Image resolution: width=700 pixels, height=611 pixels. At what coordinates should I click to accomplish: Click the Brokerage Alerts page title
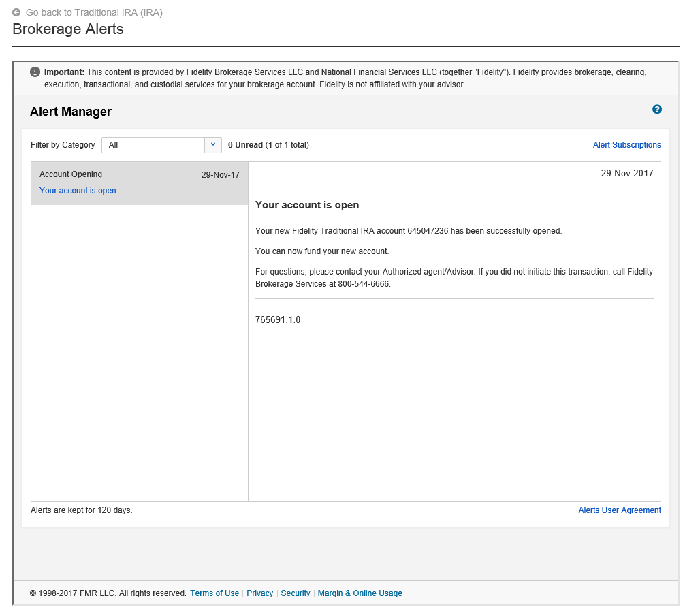pos(68,29)
